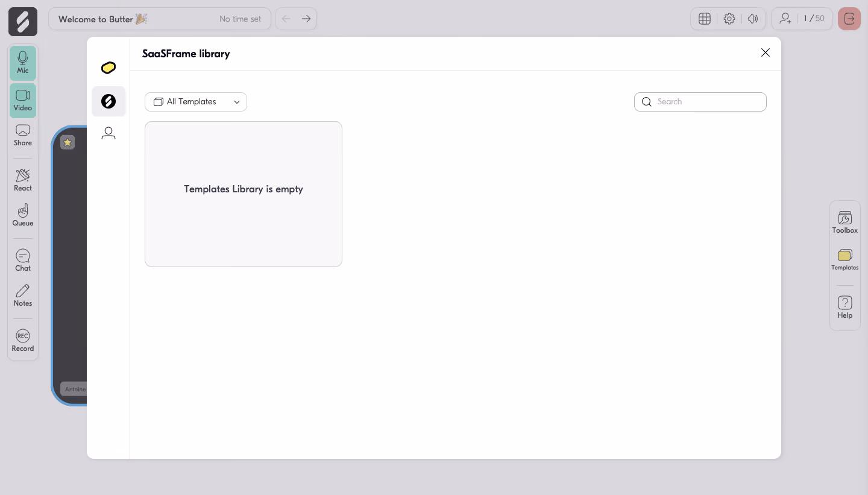This screenshot has width=868, height=495.
Task: Toggle the Video camera button
Action: [x=23, y=101]
